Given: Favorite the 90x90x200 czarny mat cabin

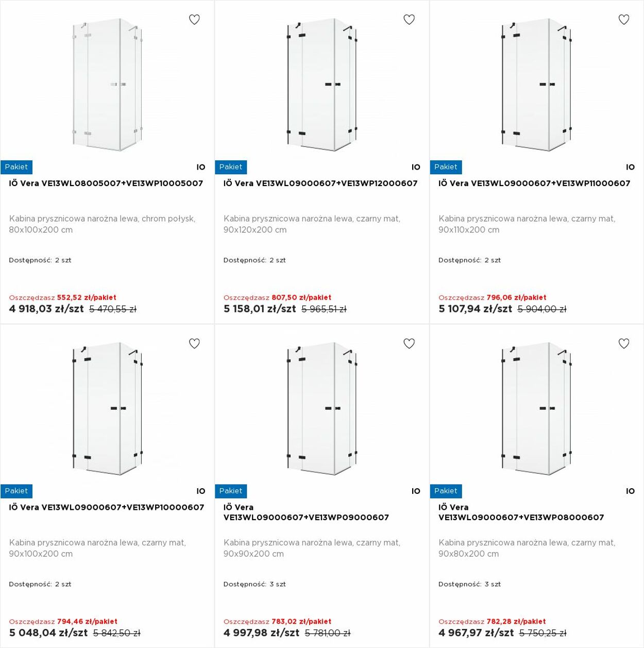Looking at the screenshot, I should pyautogui.click(x=409, y=343).
